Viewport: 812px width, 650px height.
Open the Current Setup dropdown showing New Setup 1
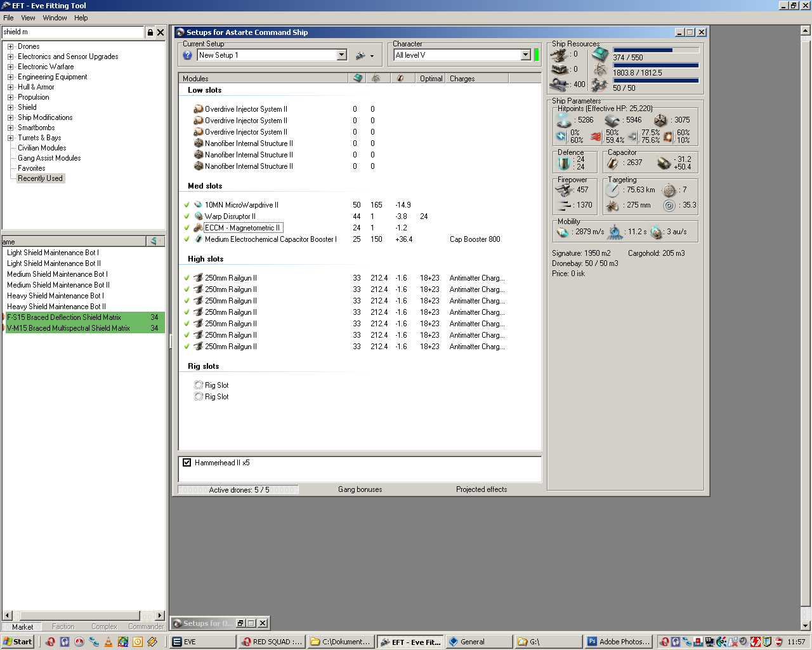(x=341, y=55)
